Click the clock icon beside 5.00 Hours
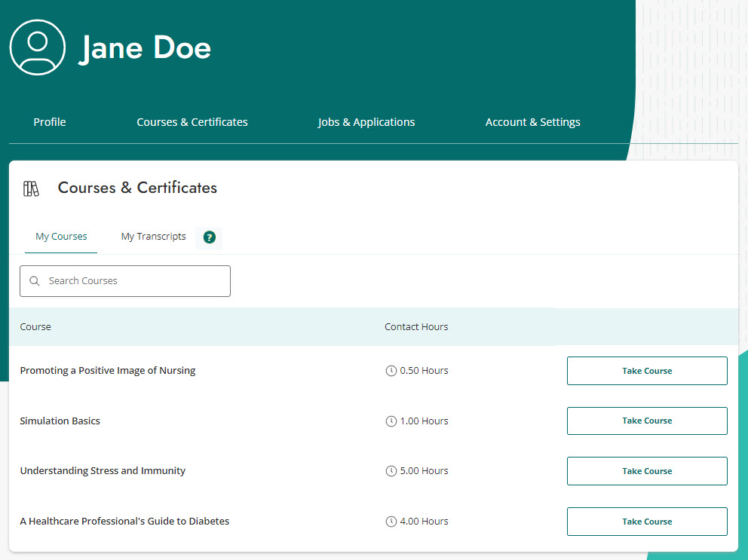 391,470
